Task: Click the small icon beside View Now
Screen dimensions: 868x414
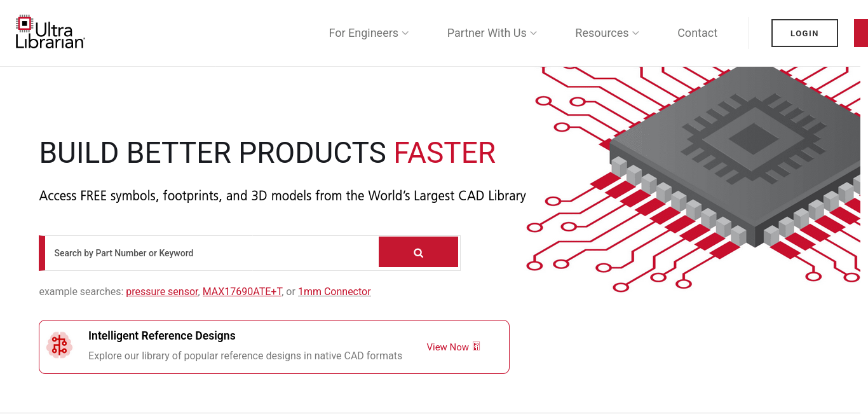Action: 477,347
